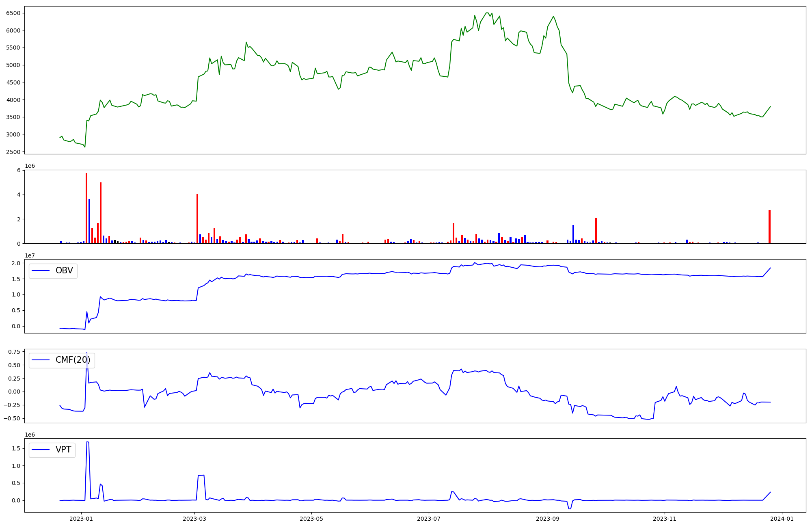Image resolution: width=812 pixels, height=528 pixels.
Task: Click the tall blue volume bar near 2023-01
Action: pyautogui.click(x=89, y=221)
